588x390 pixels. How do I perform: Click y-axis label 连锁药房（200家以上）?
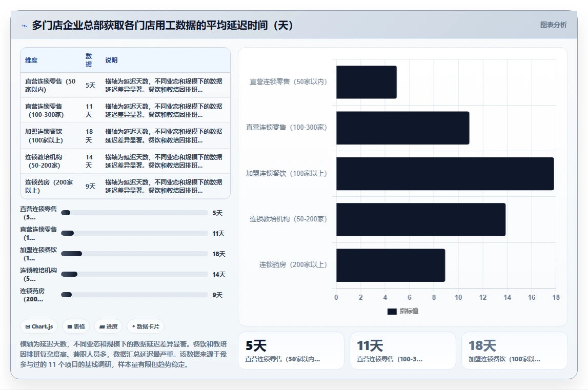point(293,265)
